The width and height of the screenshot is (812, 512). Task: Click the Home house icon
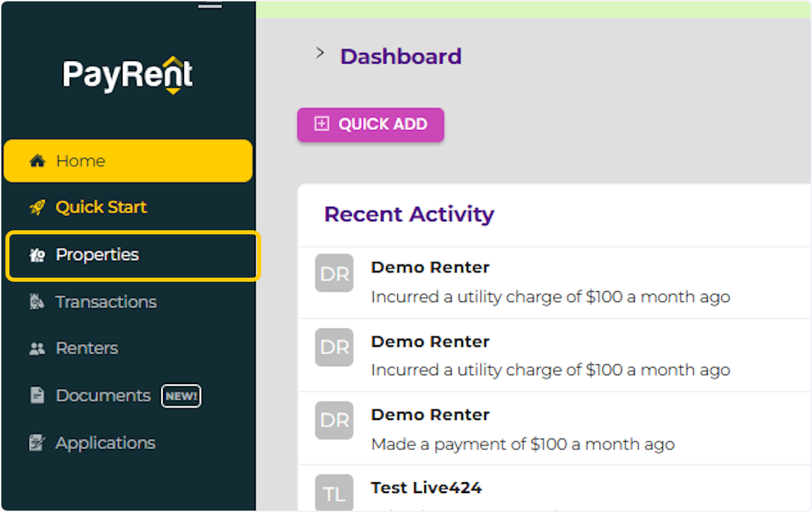point(37,161)
